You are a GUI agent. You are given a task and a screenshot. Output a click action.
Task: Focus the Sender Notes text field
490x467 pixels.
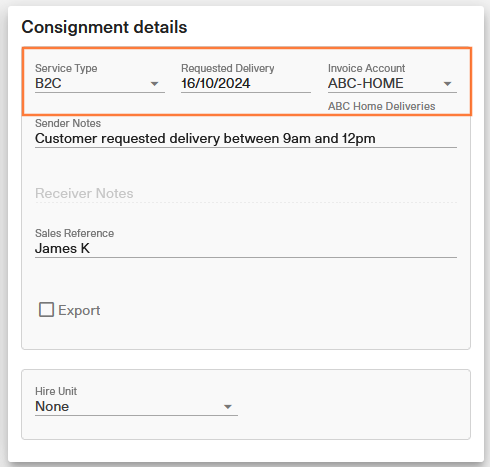click(246, 138)
